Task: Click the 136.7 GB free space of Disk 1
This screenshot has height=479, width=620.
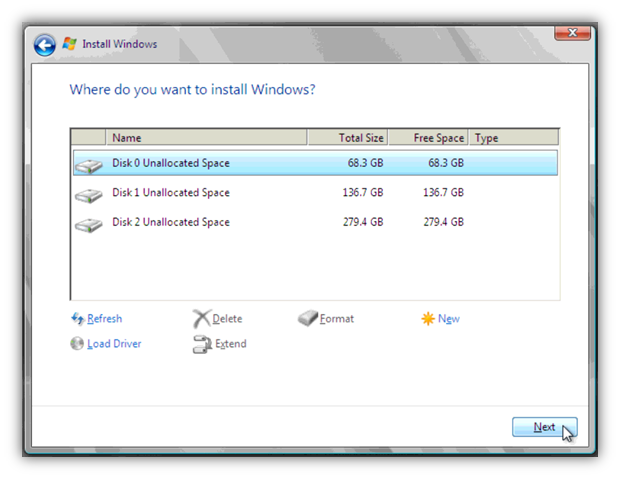Action: (443, 192)
